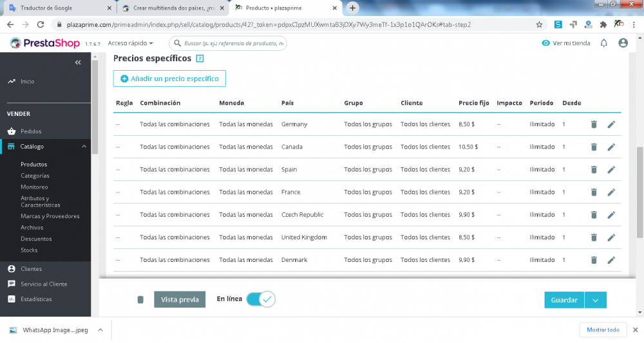Switch to Crear multitienda dos países tab

click(x=173, y=8)
